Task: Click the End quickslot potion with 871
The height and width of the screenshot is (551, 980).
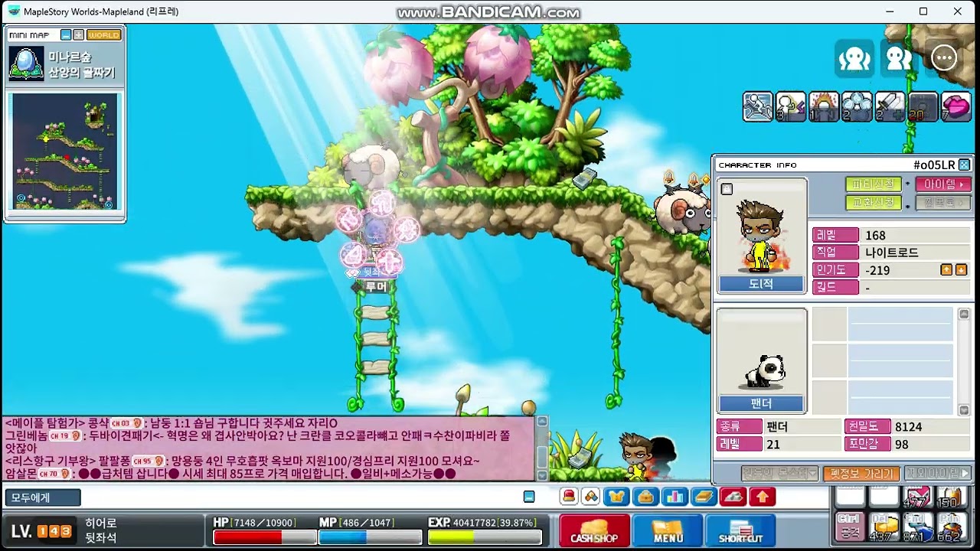Action: coord(917,527)
